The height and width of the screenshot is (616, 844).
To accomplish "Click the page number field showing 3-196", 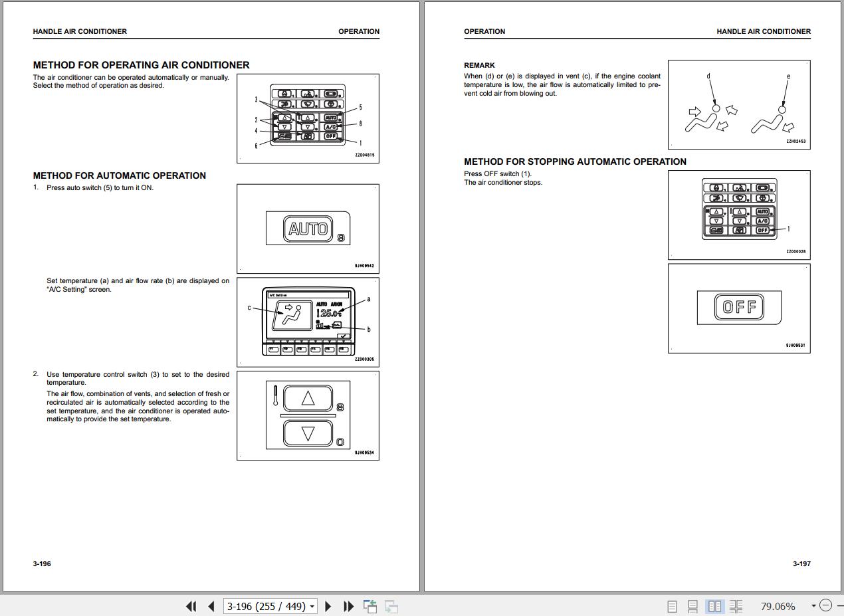I will 266,606.
